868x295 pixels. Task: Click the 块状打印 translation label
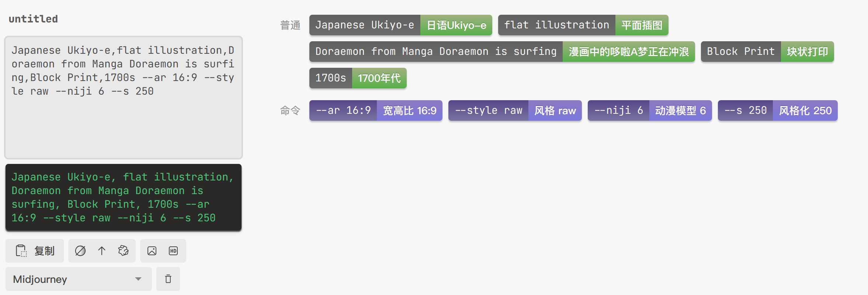[x=808, y=52]
